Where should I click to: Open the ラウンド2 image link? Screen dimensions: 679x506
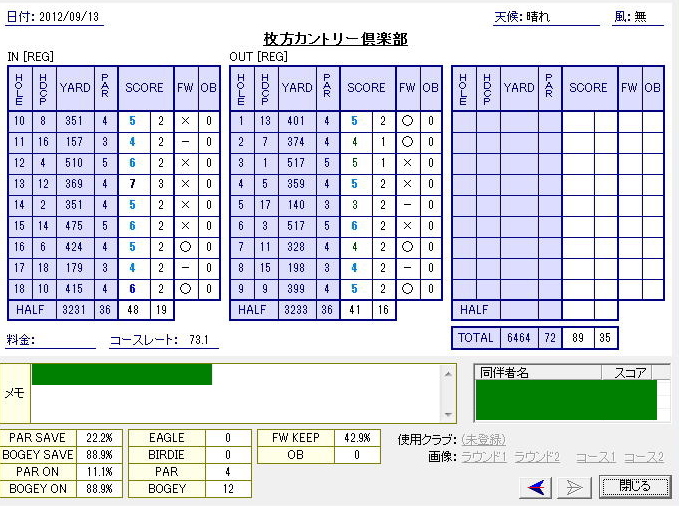click(x=537, y=457)
